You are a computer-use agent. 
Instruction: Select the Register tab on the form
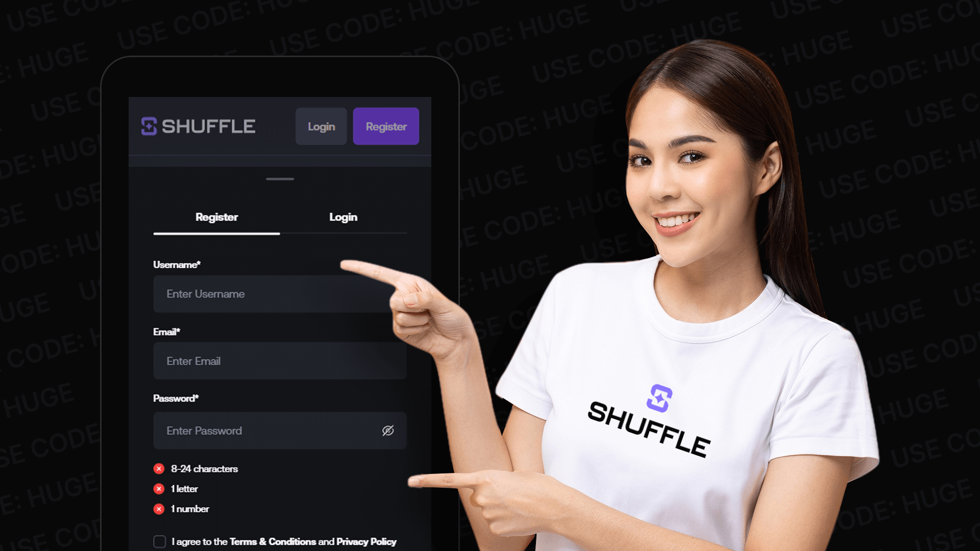[x=216, y=217]
